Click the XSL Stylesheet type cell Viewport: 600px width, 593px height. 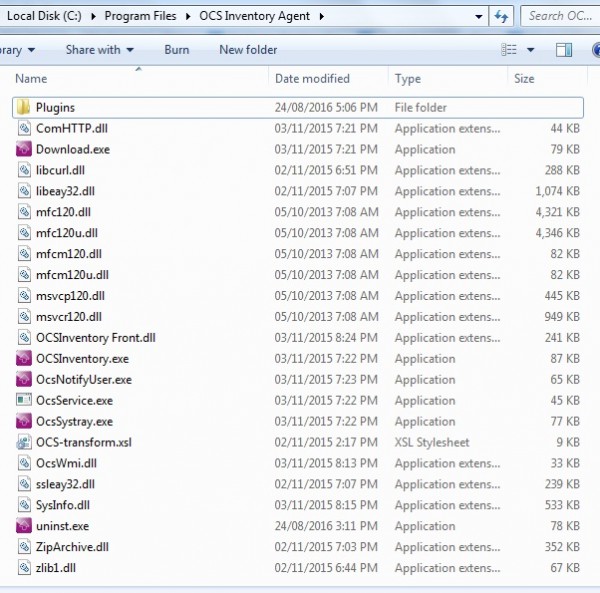[432, 442]
